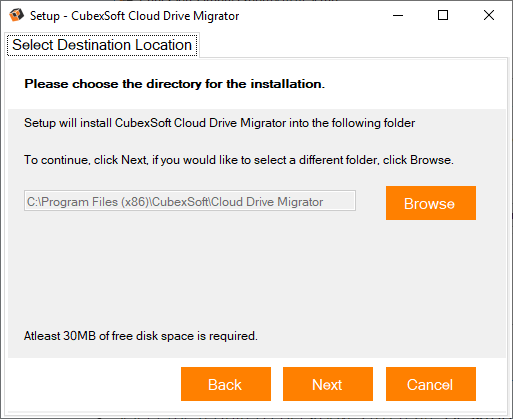
Task: Go to previous step with Back
Action: point(226,384)
